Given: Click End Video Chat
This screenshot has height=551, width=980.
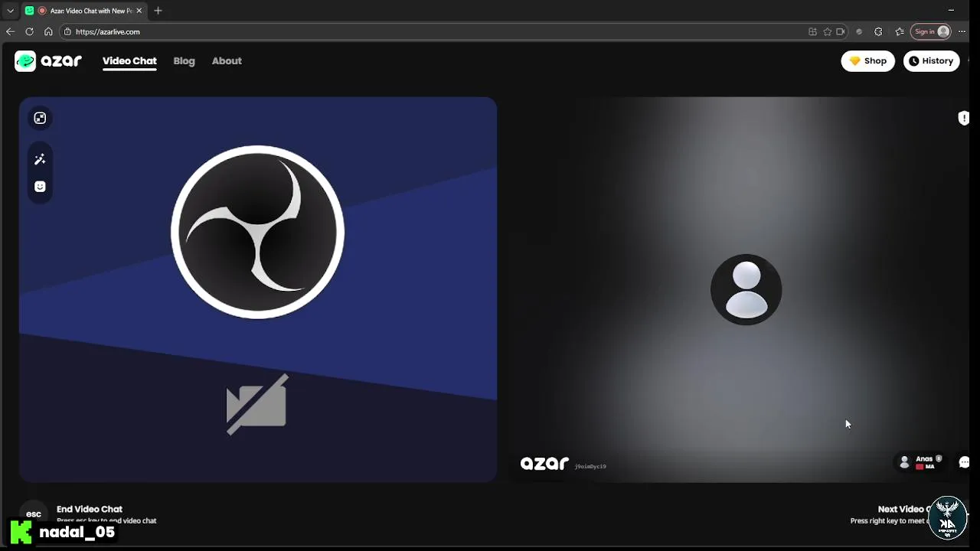Looking at the screenshot, I should (x=90, y=509).
